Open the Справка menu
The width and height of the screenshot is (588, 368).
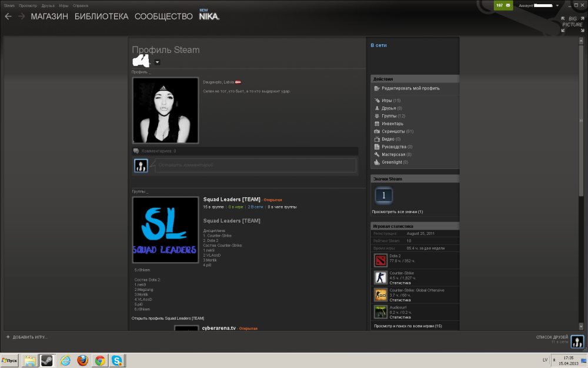pyautogui.click(x=80, y=6)
